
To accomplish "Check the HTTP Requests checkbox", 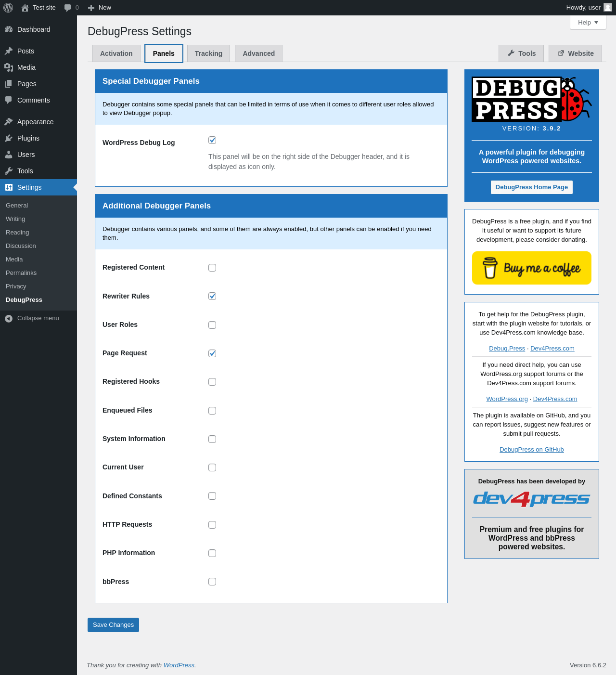I will 212,525.
